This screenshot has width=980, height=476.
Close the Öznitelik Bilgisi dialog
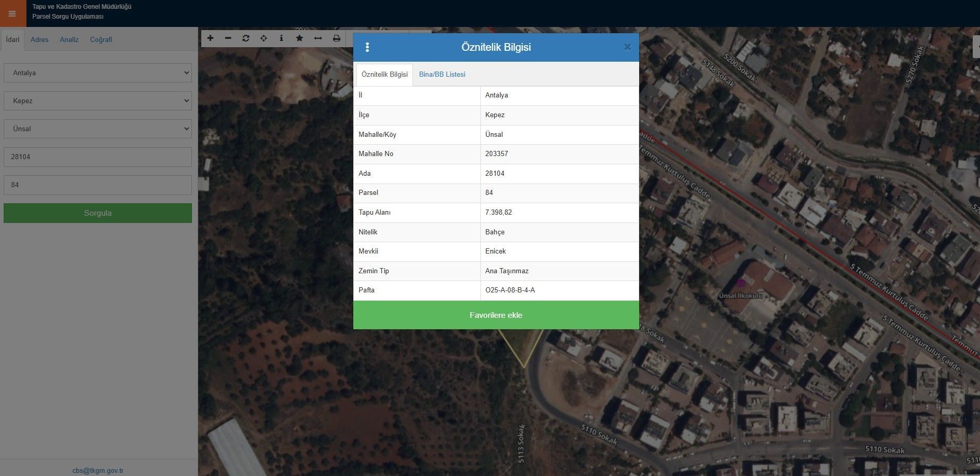click(627, 47)
